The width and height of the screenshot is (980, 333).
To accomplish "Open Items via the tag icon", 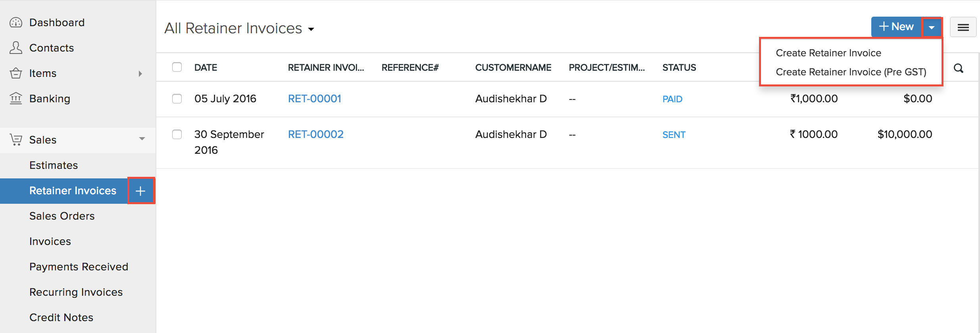I will [x=16, y=73].
